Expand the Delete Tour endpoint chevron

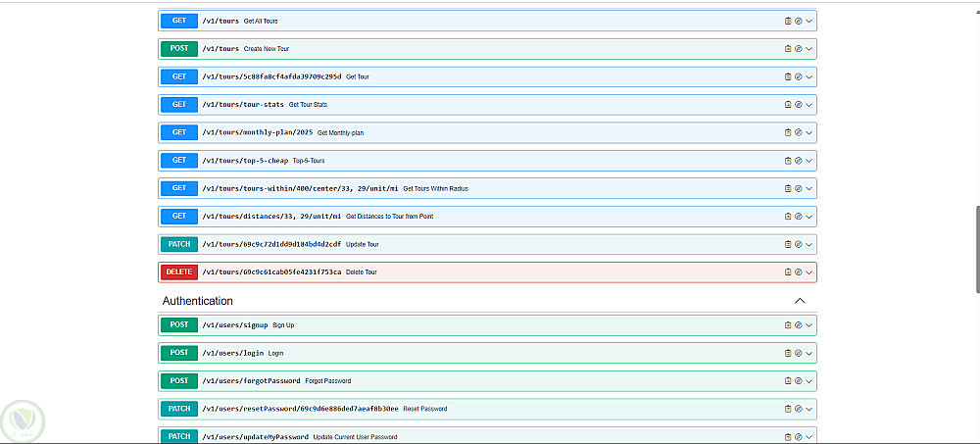click(808, 272)
